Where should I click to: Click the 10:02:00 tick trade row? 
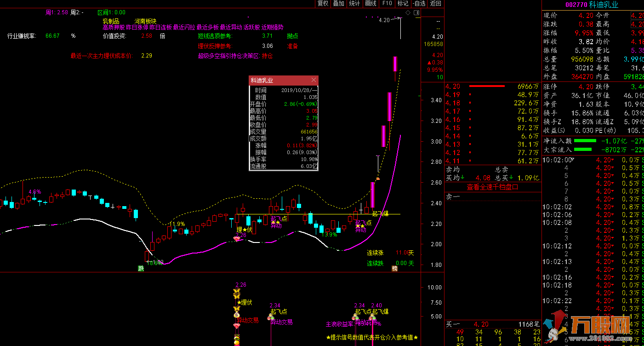593,160
